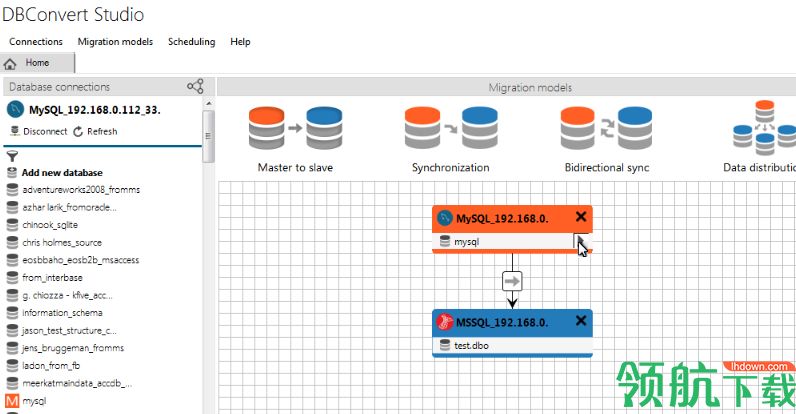Image resolution: width=796 pixels, height=414 pixels.
Task: Click the arrow button on the mysql row
Action: (x=581, y=242)
